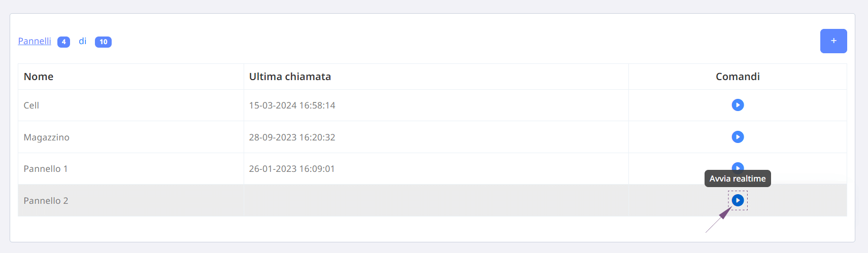Image resolution: width=868 pixels, height=253 pixels.
Task: Click the Ultima chiamata column header
Action: point(290,77)
